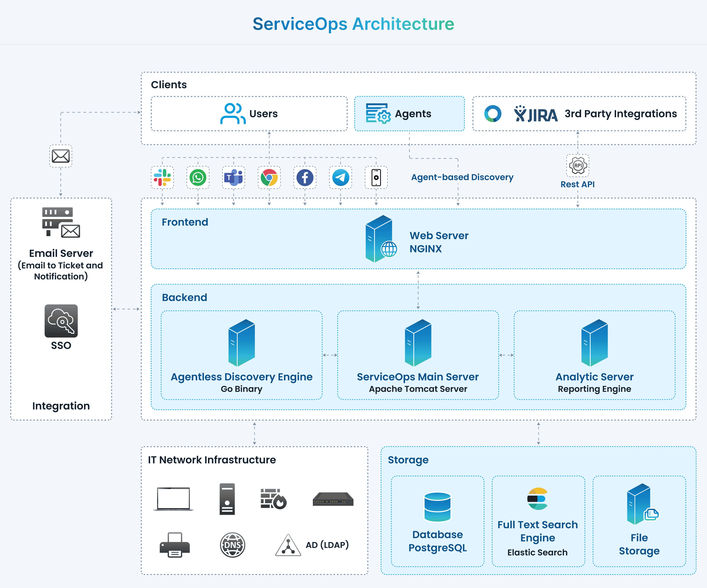Click the Rest API gear icon
Screen dimensions: 707x588
(578, 166)
